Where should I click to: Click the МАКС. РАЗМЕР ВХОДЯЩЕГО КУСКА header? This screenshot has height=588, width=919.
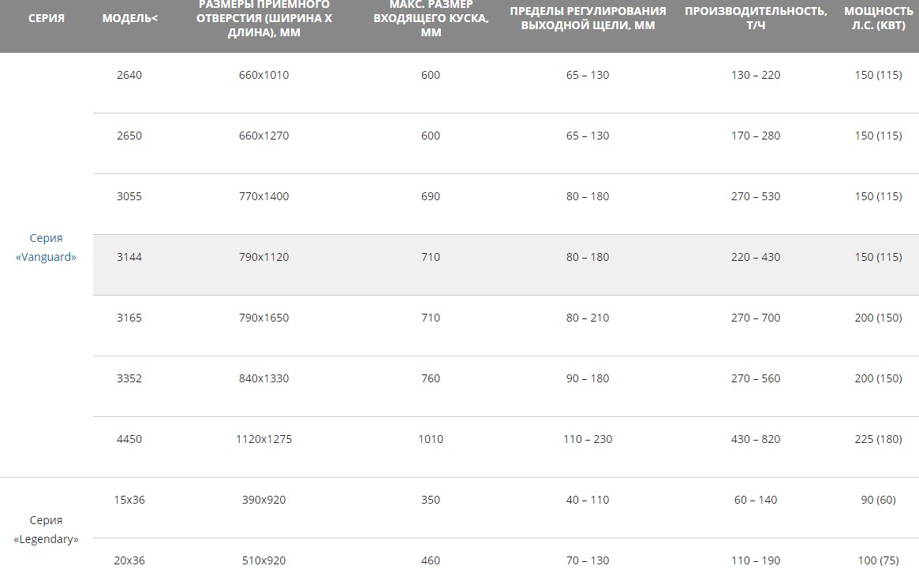point(430,18)
